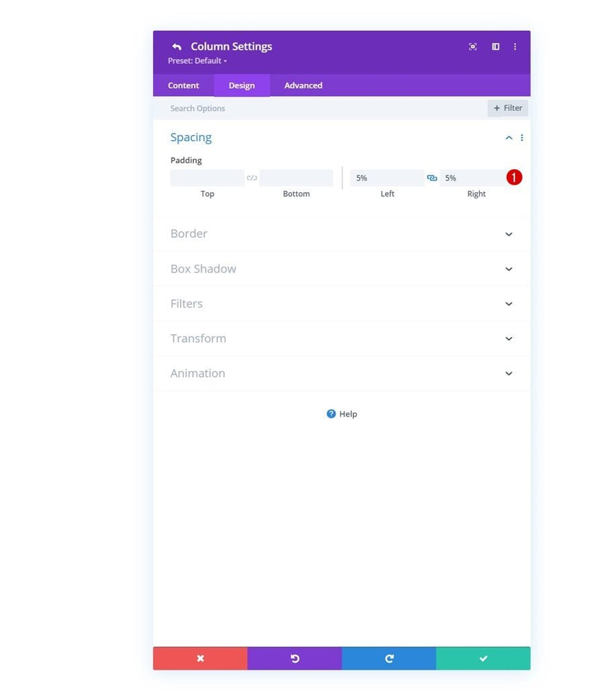Collapse the Spacing section chevron
The height and width of the screenshot is (700, 591).
tap(509, 138)
